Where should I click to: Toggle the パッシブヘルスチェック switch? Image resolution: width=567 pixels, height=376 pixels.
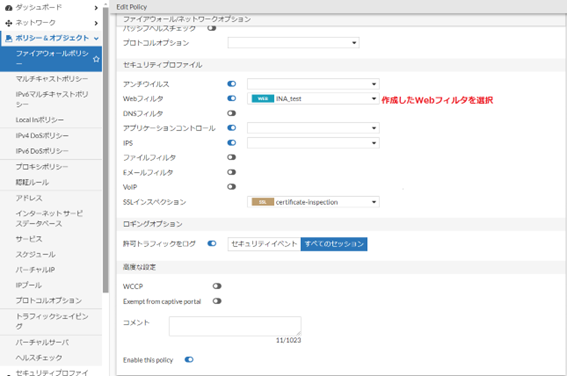pos(212,28)
